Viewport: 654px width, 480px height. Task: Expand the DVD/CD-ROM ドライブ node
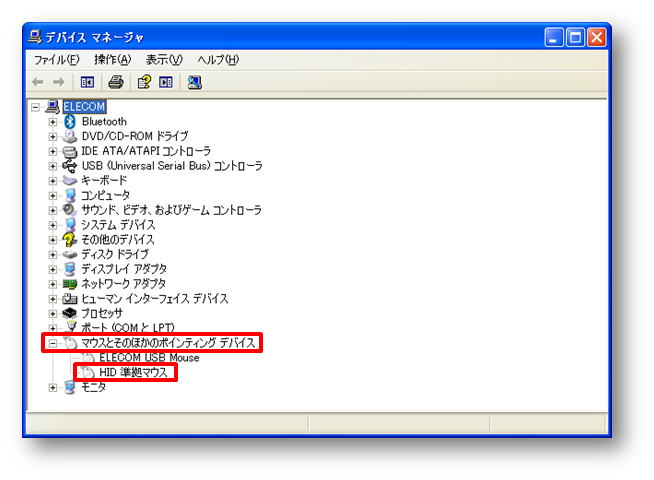[x=53, y=136]
